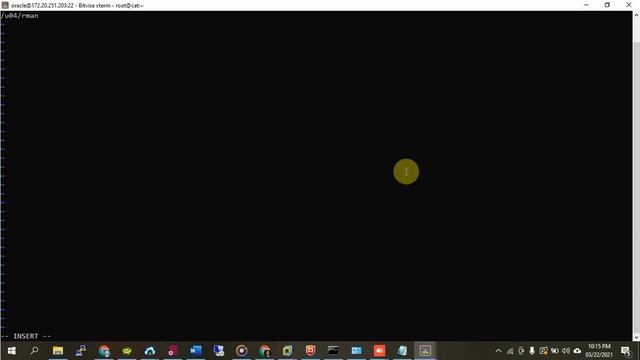The image size is (640, 360).
Task: Open the Windows Start menu
Action: [x=11, y=351]
